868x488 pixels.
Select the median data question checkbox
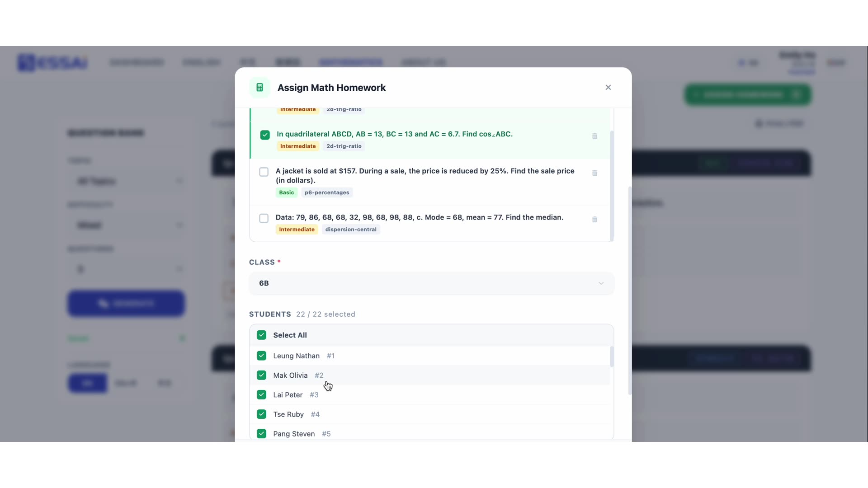click(x=264, y=218)
